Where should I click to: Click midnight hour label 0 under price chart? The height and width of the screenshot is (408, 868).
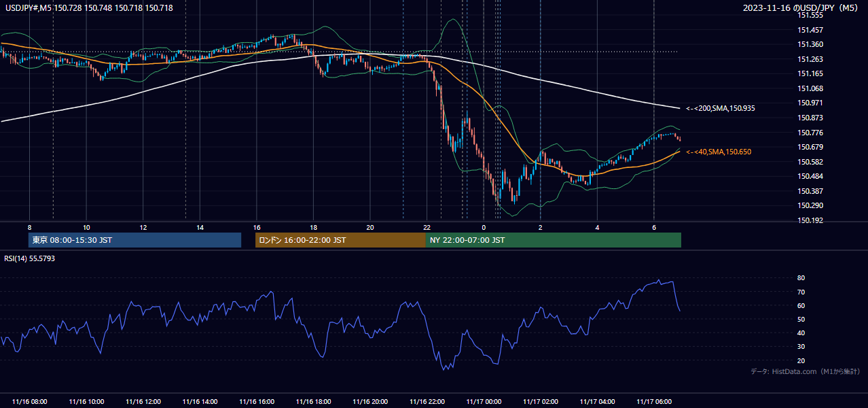point(484,227)
